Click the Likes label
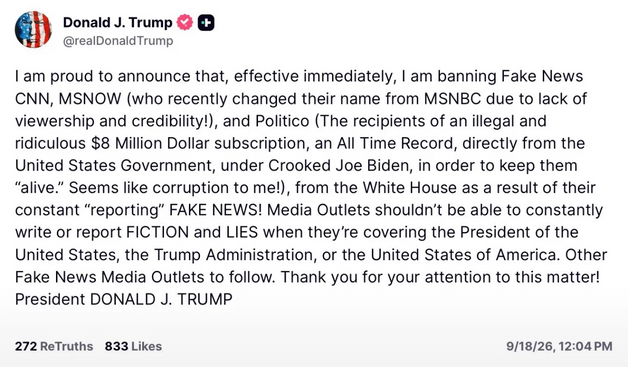The image size is (628, 367). pos(147,346)
